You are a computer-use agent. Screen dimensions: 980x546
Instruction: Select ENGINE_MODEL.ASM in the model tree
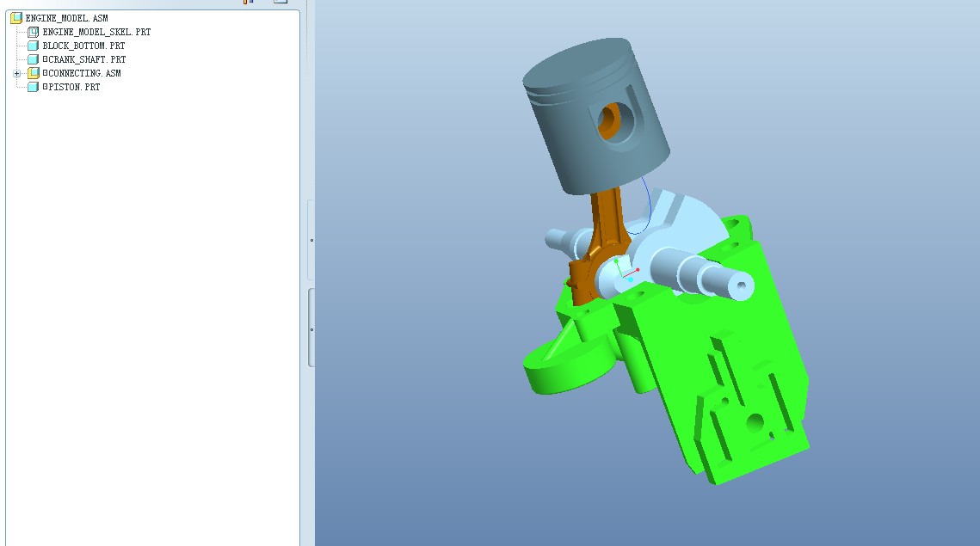pyautogui.click(x=67, y=18)
